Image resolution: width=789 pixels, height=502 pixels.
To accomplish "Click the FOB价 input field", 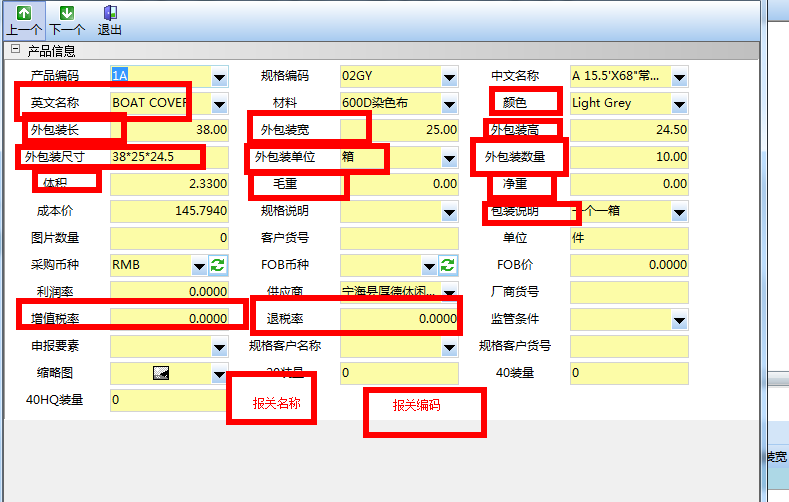I will [629, 265].
